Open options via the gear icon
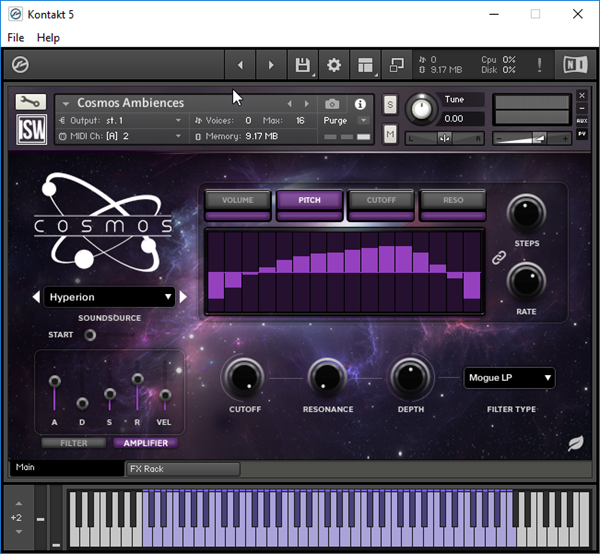 coord(334,65)
